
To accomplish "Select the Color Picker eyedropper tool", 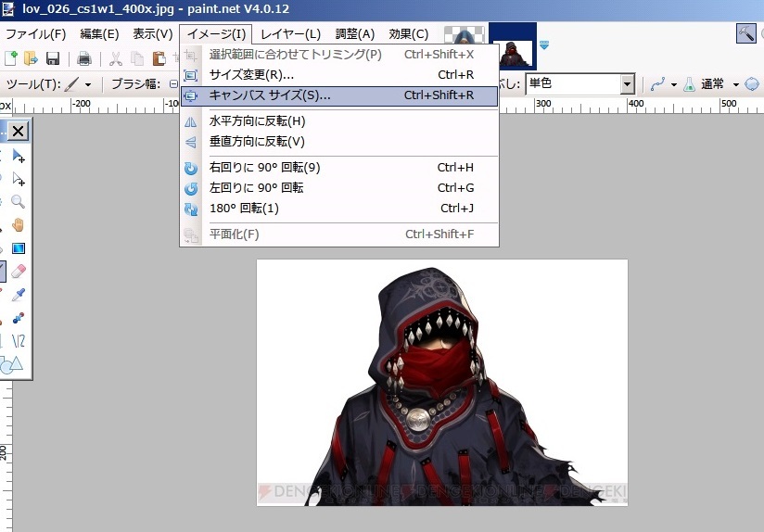I will [x=18, y=295].
